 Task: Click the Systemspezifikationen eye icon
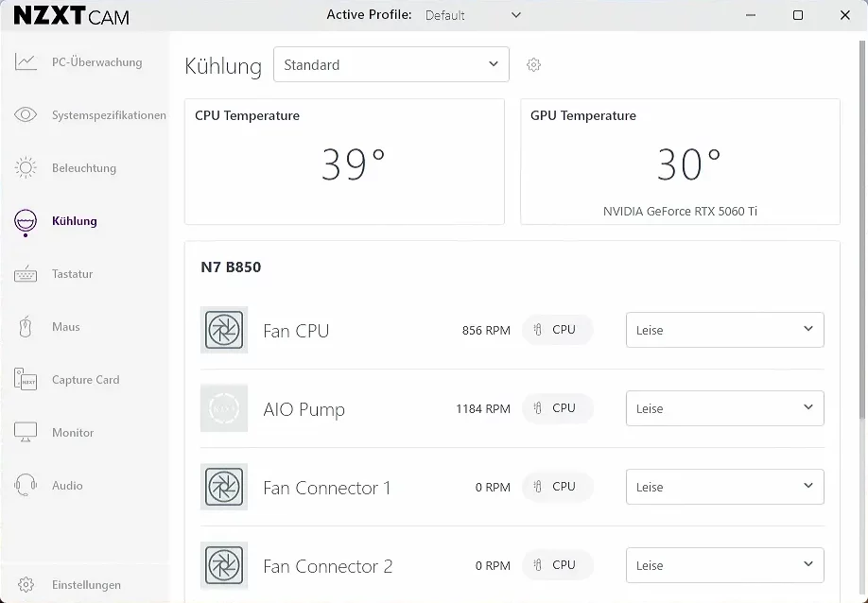(x=26, y=115)
